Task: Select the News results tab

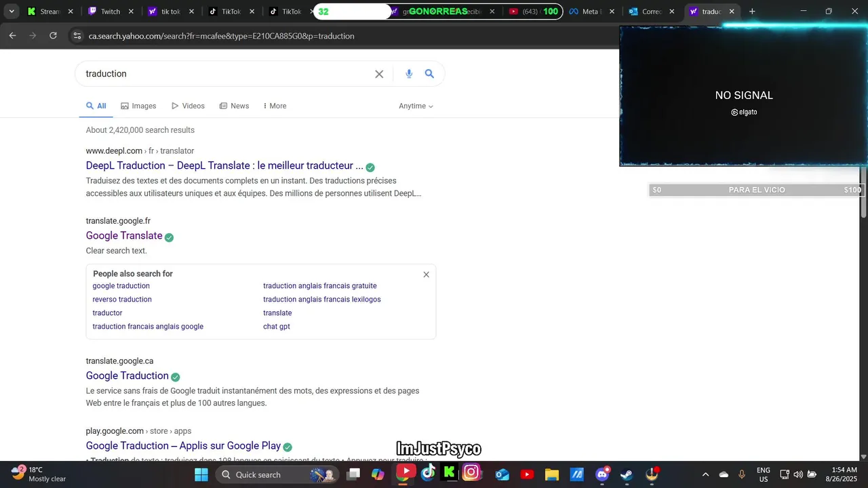Action: tap(234, 106)
